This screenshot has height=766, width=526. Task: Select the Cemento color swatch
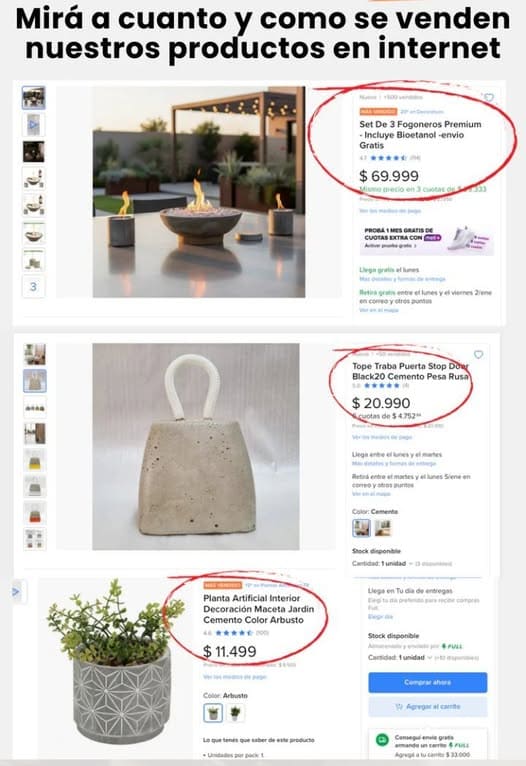click(x=361, y=528)
